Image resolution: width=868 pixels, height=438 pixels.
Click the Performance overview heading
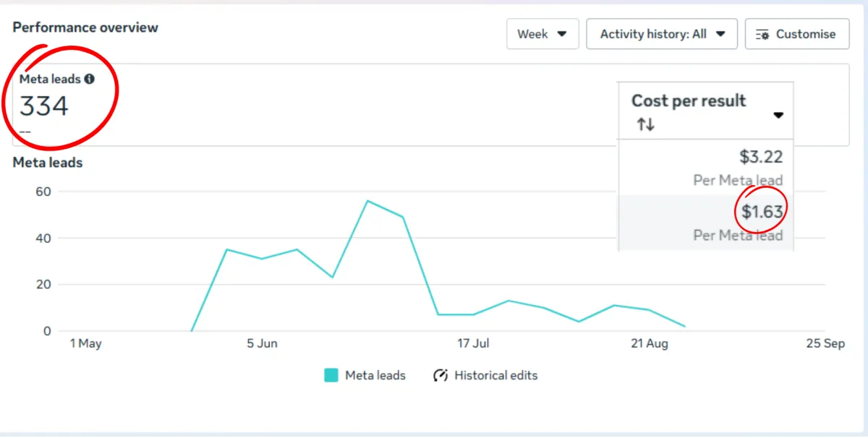point(85,28)
